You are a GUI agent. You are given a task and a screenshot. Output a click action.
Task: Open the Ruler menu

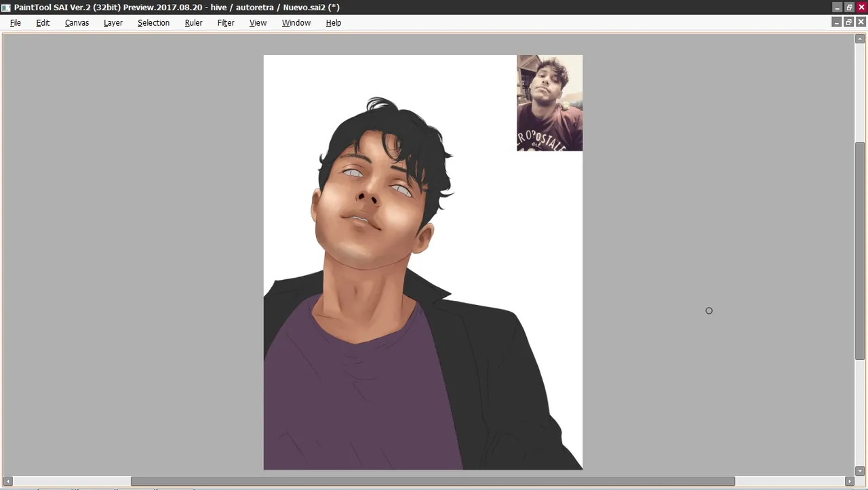(x=193, y=22)
